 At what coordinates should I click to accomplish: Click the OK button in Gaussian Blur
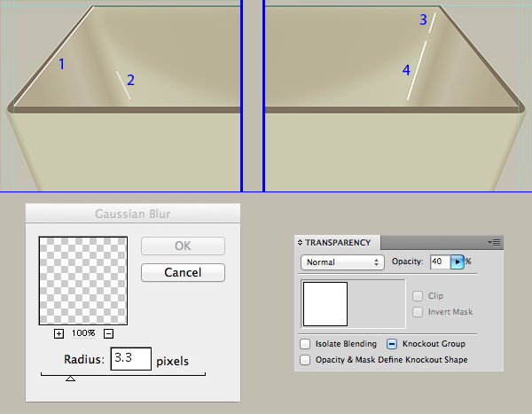pos(183,246)
